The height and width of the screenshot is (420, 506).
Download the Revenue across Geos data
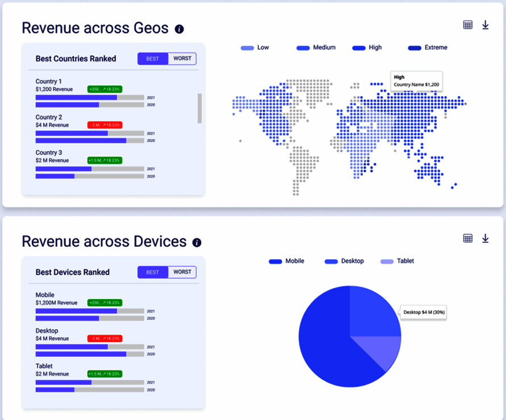[485, 25]
